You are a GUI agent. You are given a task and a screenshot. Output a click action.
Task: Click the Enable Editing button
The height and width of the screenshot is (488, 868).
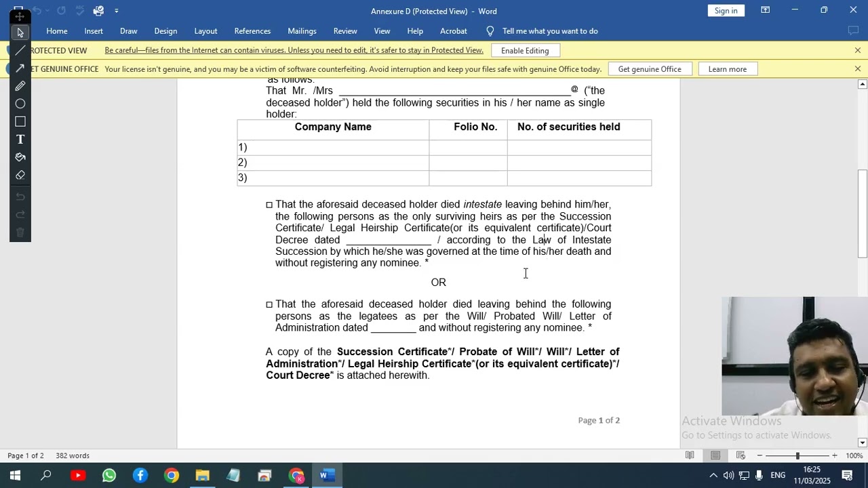click(525, 51)
